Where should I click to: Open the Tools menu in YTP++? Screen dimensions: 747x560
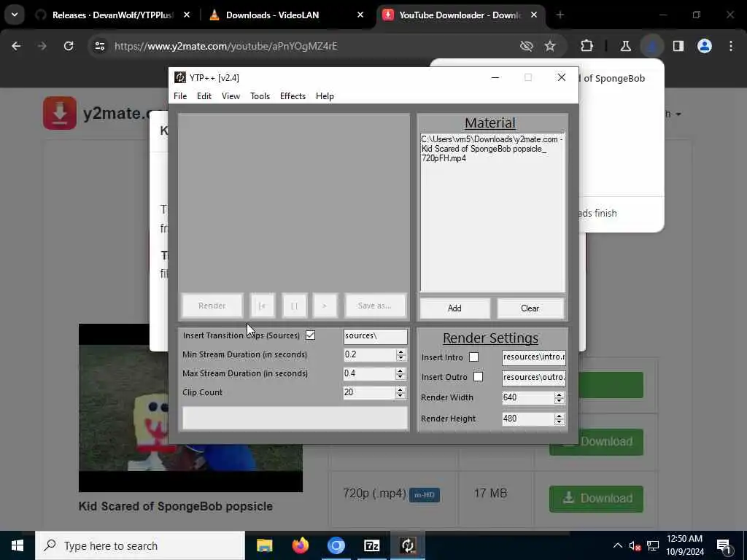pyautogui.click(x=260, y=96)
